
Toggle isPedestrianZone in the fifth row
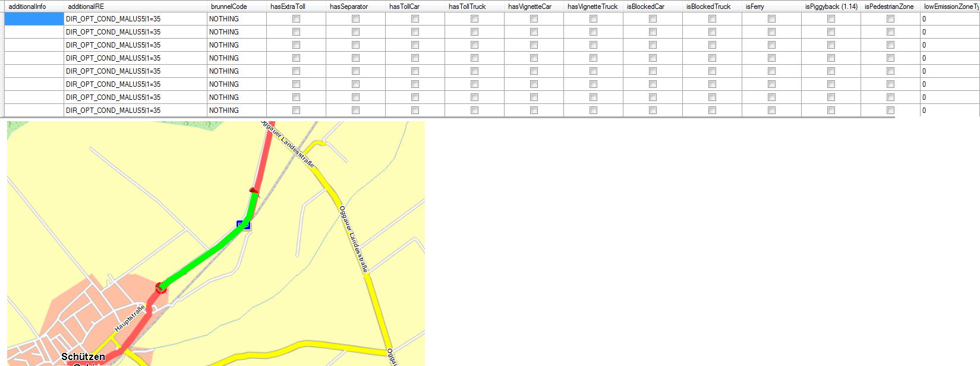[890, 71]
